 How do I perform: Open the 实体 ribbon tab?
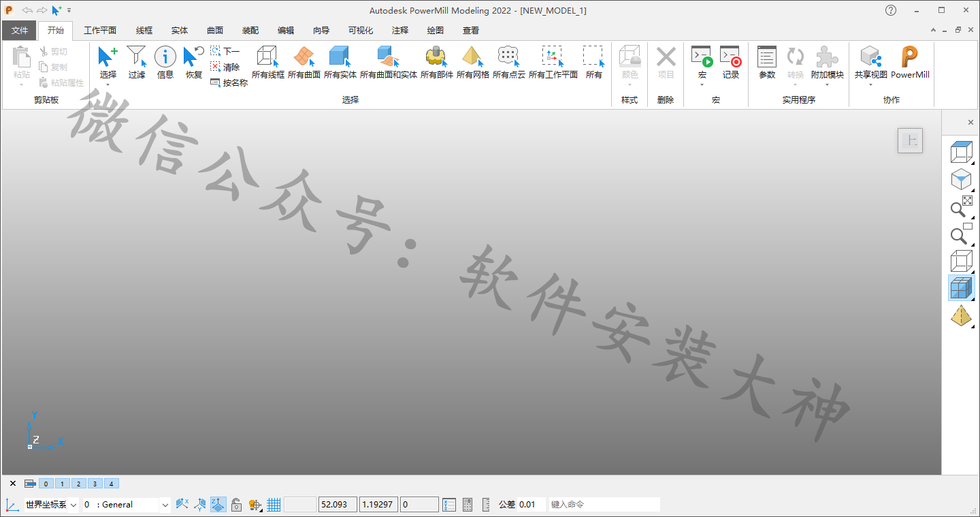[x=180, y=30]
